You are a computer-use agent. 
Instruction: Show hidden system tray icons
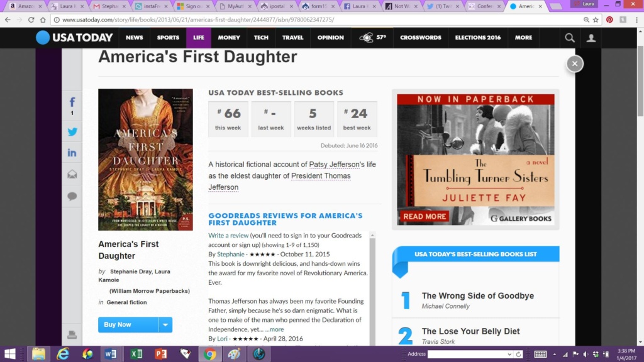click(x=555, y=354)
